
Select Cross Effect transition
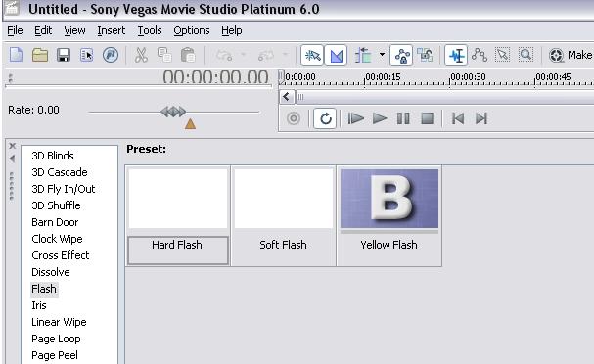61,255
